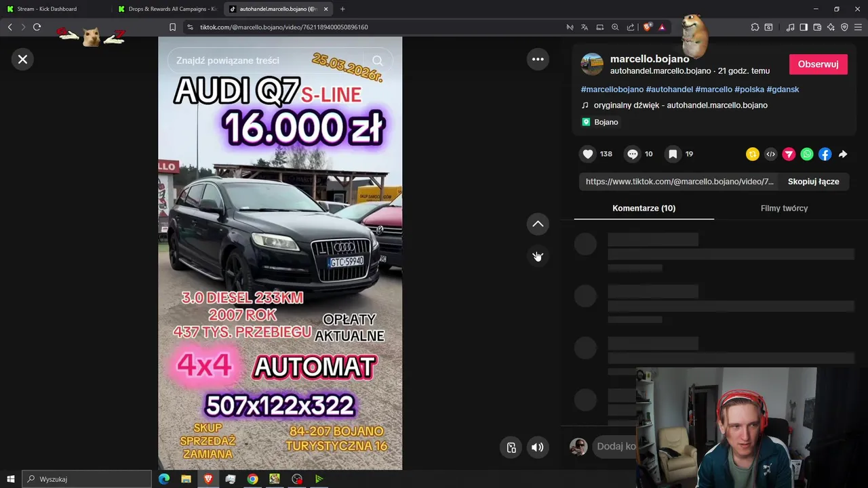Open Brave Shields via the lion icon

tap(648, 27)
